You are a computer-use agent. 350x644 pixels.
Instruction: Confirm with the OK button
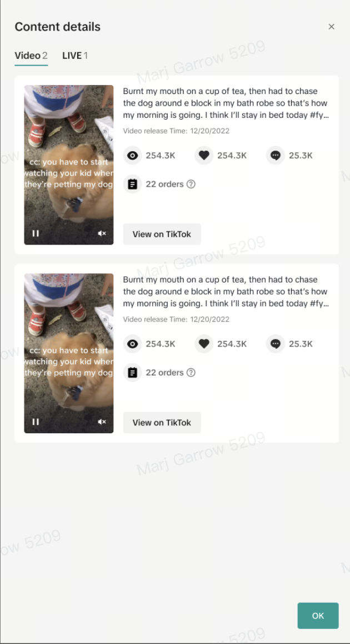(318, 616)
